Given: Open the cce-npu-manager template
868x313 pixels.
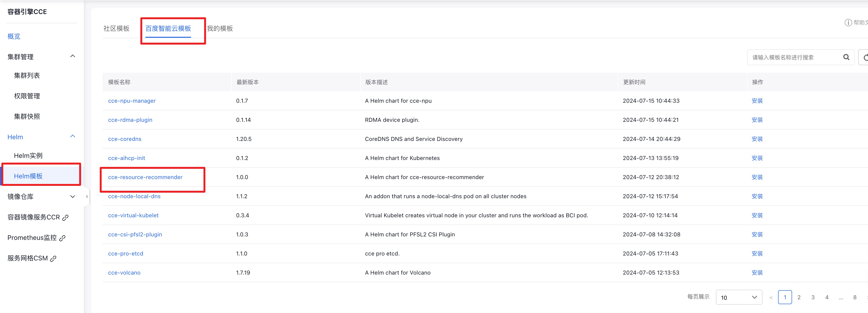Looking at the screenshot, I should coord(132,101).
